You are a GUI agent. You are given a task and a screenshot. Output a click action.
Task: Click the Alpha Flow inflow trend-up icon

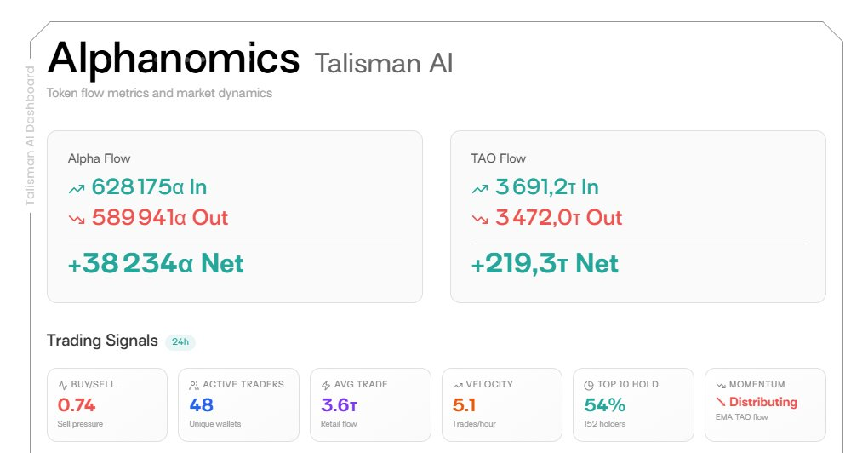coord(77,188)
